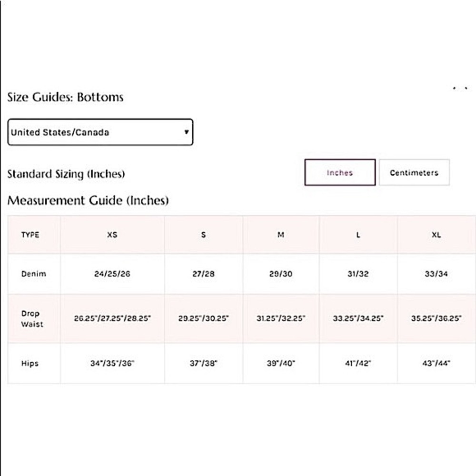Click the 24/25/26 denim XS cell

(x=112, y=274)
